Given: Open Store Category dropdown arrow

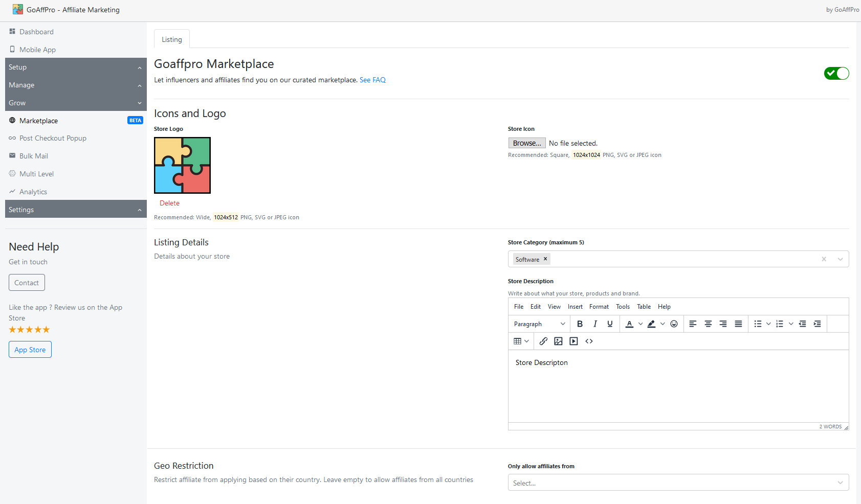Looking at the screenshot, I should tap(840, 259).
